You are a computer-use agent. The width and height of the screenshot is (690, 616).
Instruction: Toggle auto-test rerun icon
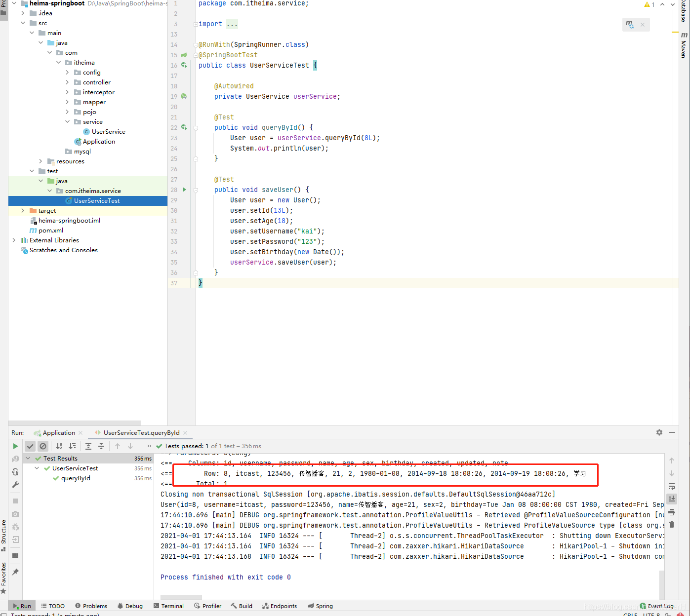pos(15,472)
